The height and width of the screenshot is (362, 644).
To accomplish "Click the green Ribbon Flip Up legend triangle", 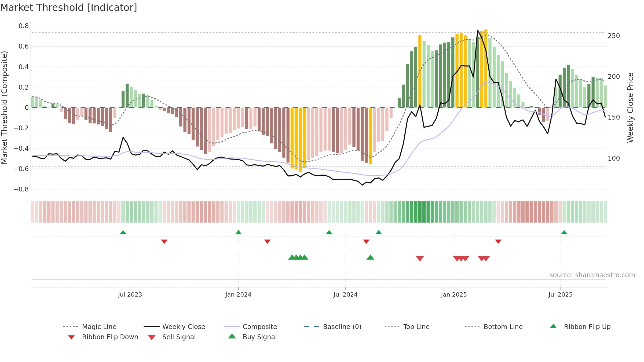I will point(553,326).
